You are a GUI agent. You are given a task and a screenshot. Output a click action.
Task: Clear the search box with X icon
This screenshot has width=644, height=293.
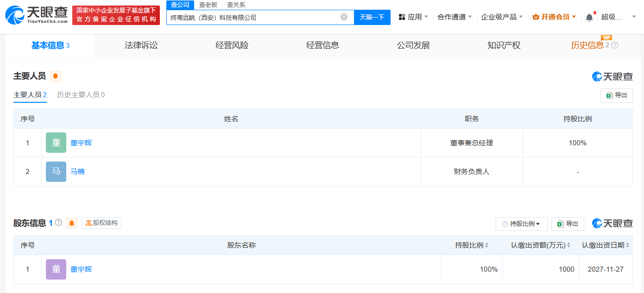tap(344, 17)
